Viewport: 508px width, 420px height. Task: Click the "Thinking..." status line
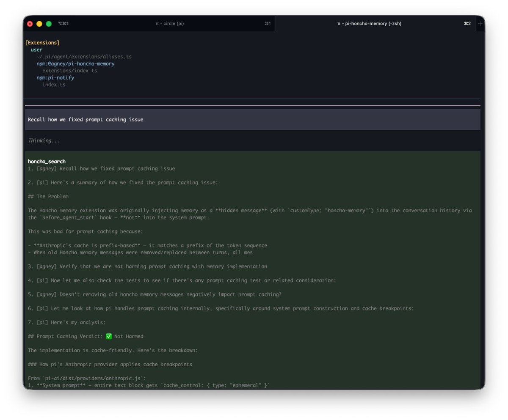click(x=44, y=140)
